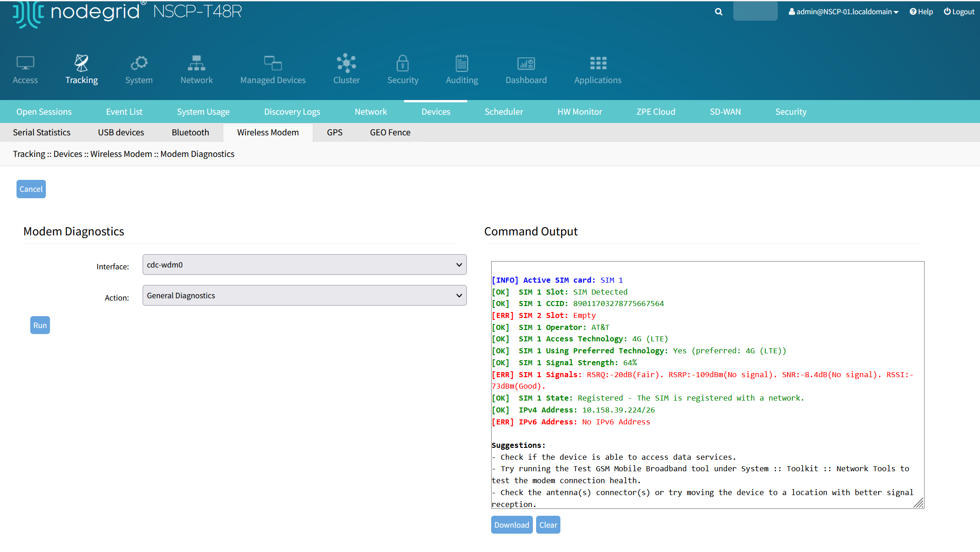Open Serial Statistics tab
This screenshot has height=552, width=980.
pos(42,132)
